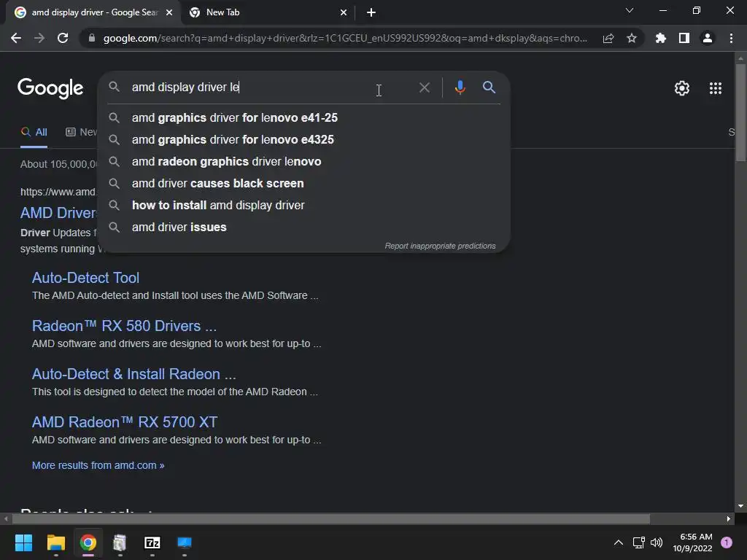The image size is (747, 560).
Task: Select the All results tab
Action: [x=34, y=132]
